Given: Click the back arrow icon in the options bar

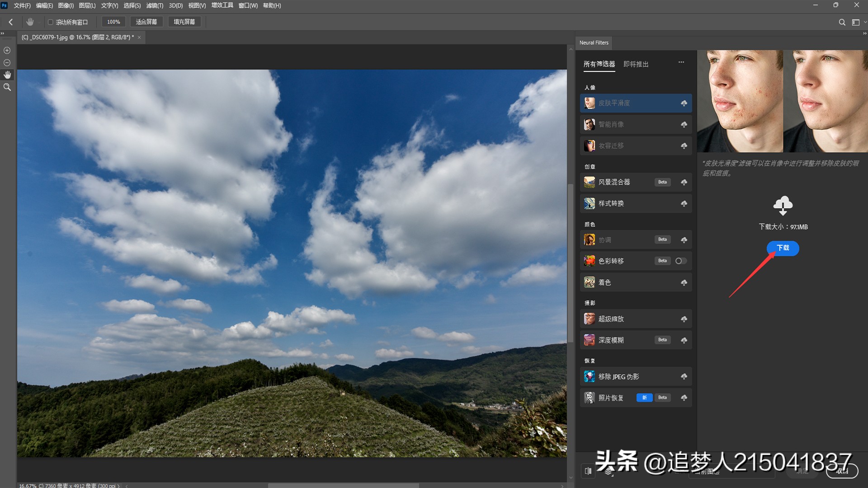Looking at the screenshot, I should (x=10, y=22).
